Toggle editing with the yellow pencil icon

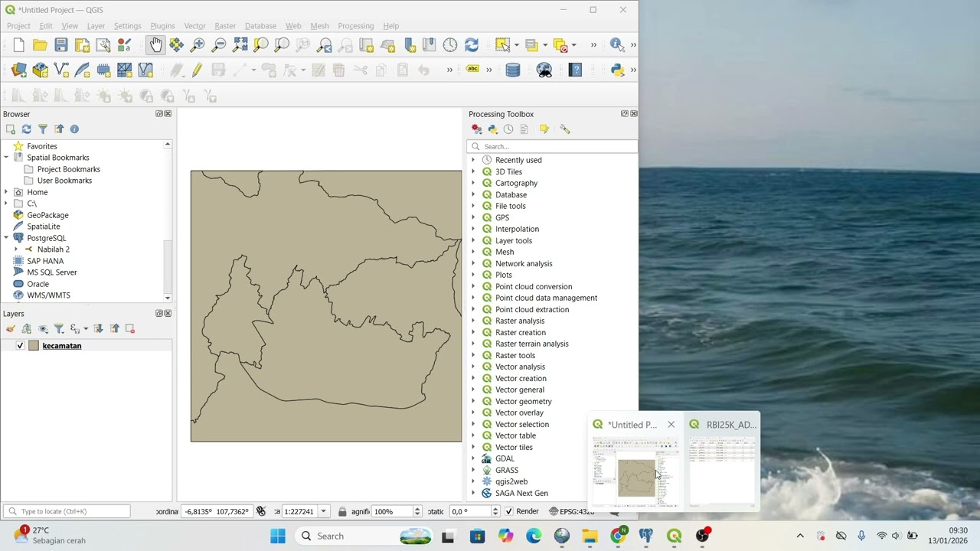[x=197, y=70]
